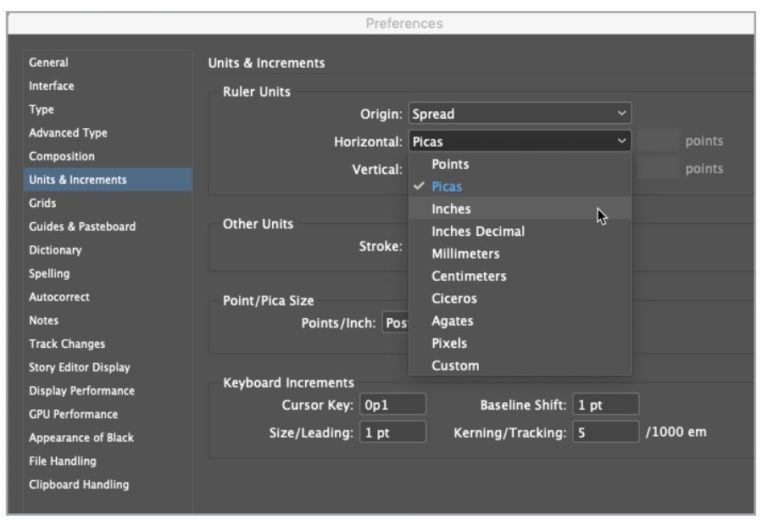Screen dimensions: 768x531
Task: Open the Origin Spread dropdown
Action: click(520, 114)
